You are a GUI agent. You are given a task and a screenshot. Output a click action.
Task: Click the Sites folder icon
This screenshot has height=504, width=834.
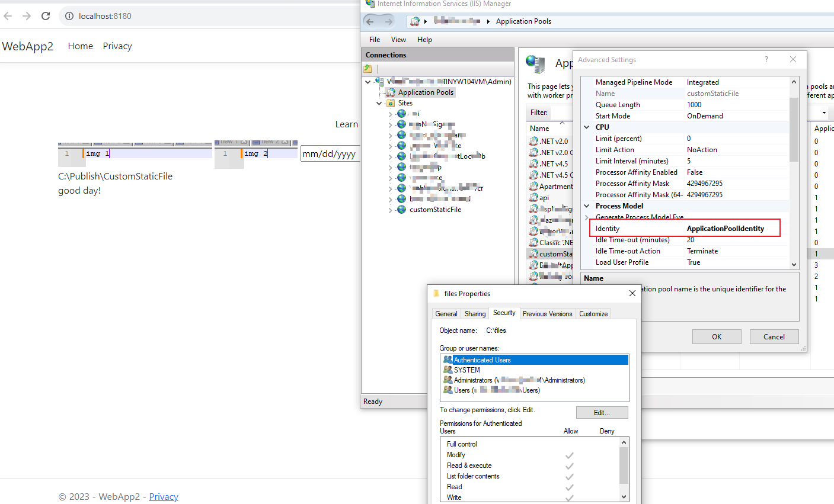[x=391, y=103]
